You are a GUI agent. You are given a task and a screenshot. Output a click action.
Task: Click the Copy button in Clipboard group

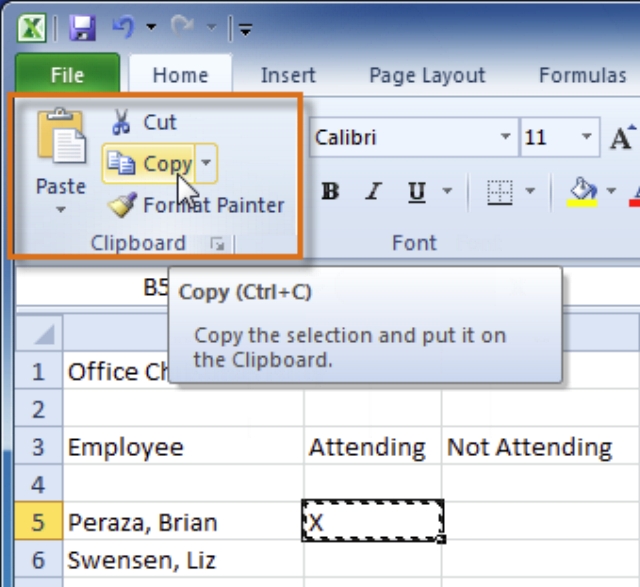tap(150, 163)
